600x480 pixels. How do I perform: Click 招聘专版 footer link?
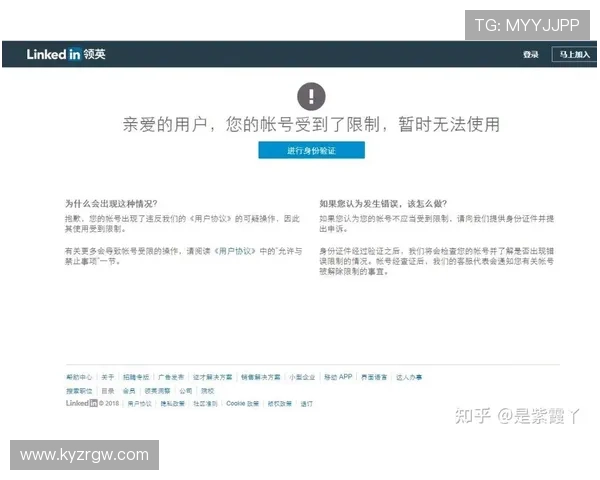(x=136, y=377)
